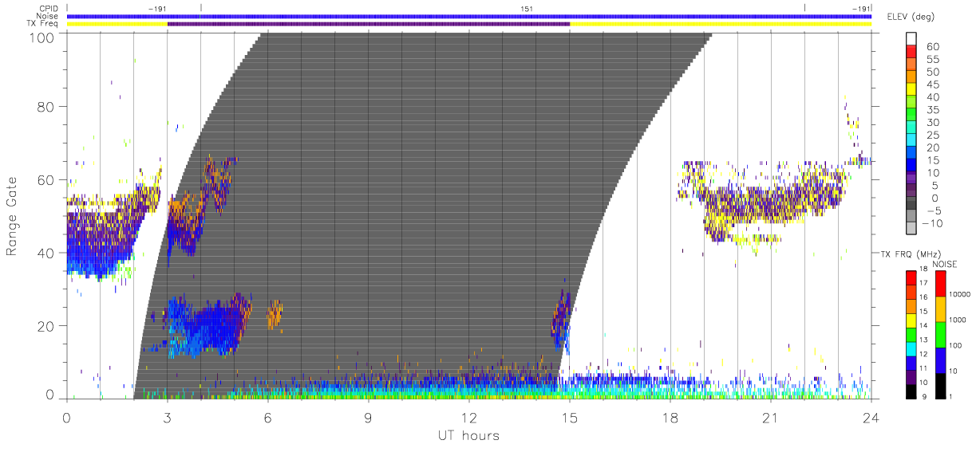Click the UT hours tick label 3

(168, 418)
